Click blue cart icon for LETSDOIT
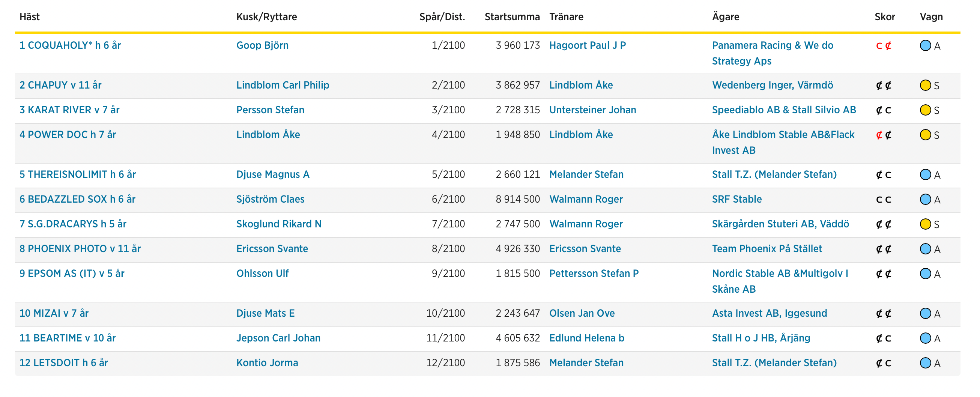 [x=925, y=363]
